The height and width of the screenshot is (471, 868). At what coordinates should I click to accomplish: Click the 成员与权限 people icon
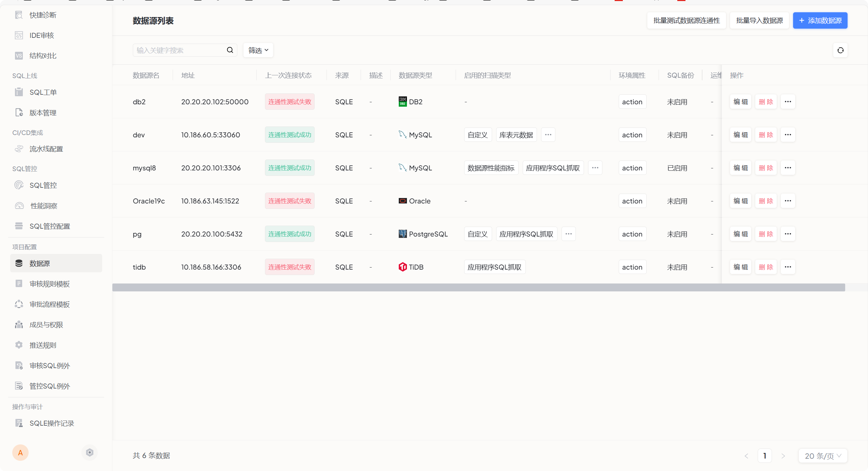point(19,324)
